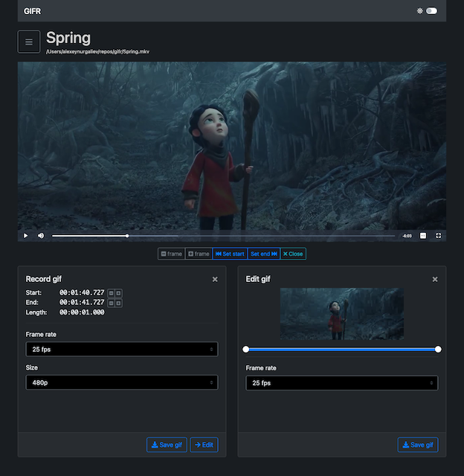Click the video seek bar handle

click(127, 236)
